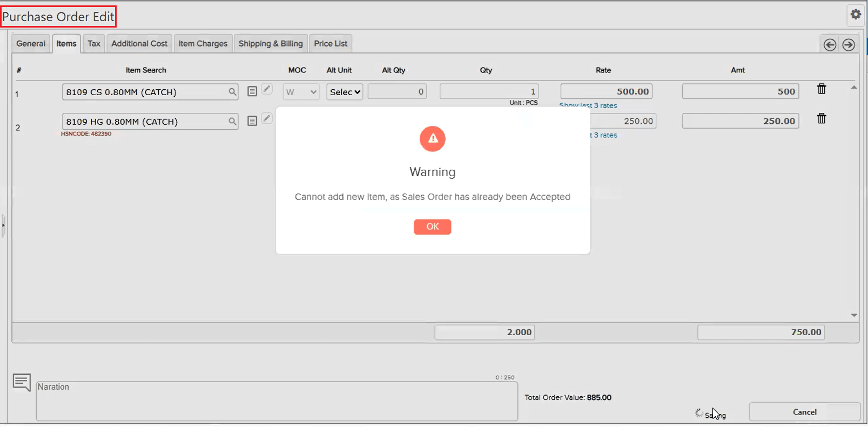This screenshot has width=868, height=427.
Task: Delete row 1 item with trash icon
Action: click(821, 89)
